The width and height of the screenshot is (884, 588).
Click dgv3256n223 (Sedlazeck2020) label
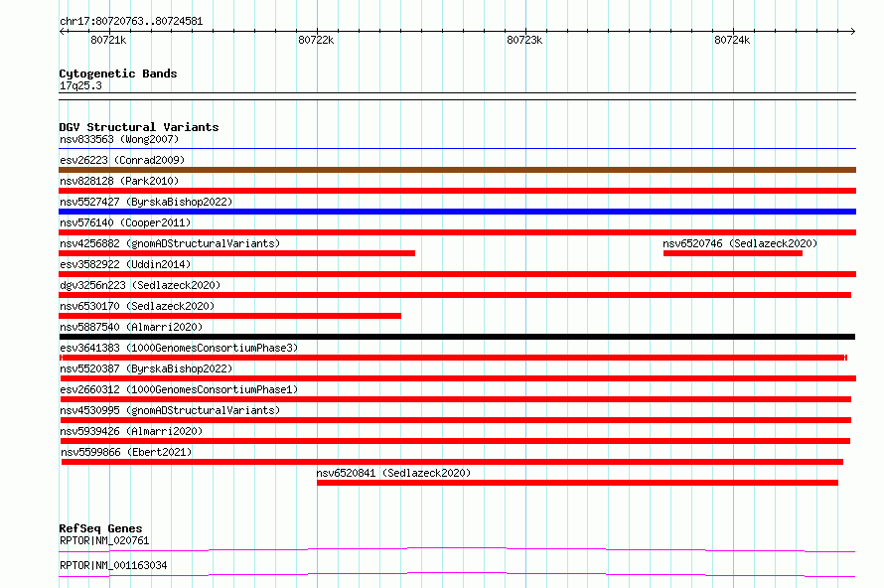140,285
